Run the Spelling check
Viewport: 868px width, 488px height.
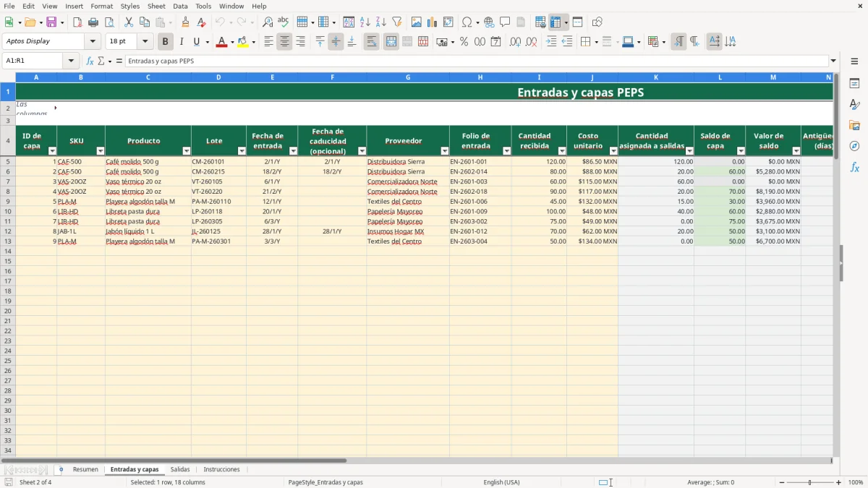284,22
